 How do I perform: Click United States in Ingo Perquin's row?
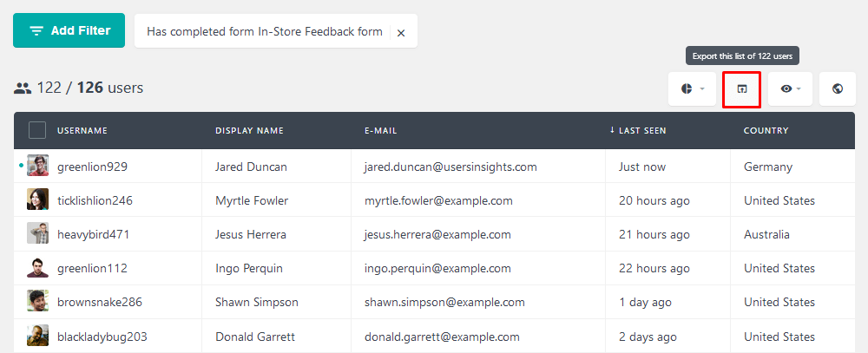pyautogui.click(x=779, y=268)
